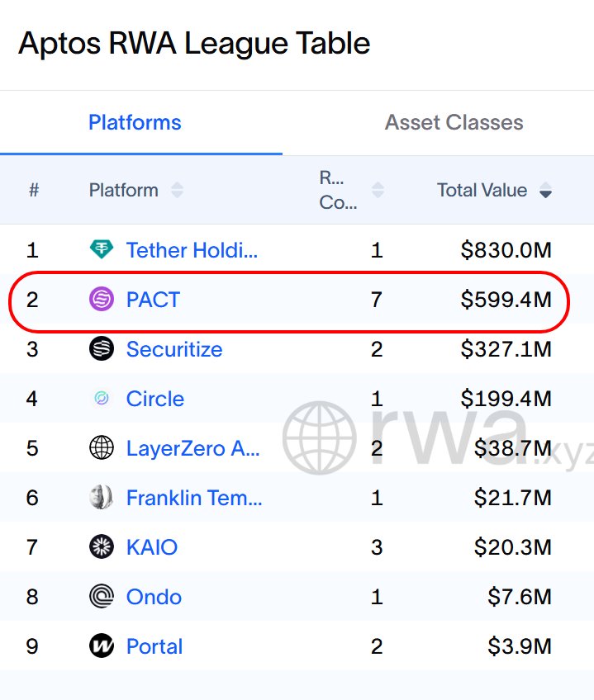Click the Ondo logo icon
Image resolution: width=594 pixels, height=700 pixels.
[x=101, y=597]
